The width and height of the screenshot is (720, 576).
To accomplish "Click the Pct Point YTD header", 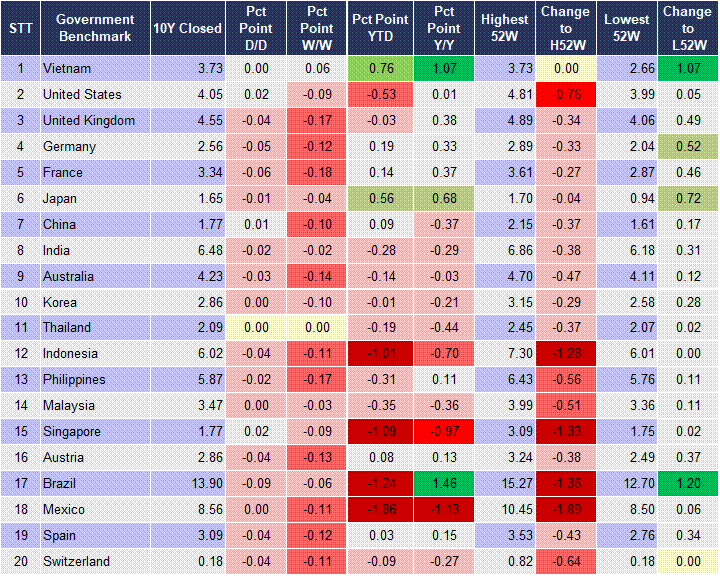I will tap(380, 28).
